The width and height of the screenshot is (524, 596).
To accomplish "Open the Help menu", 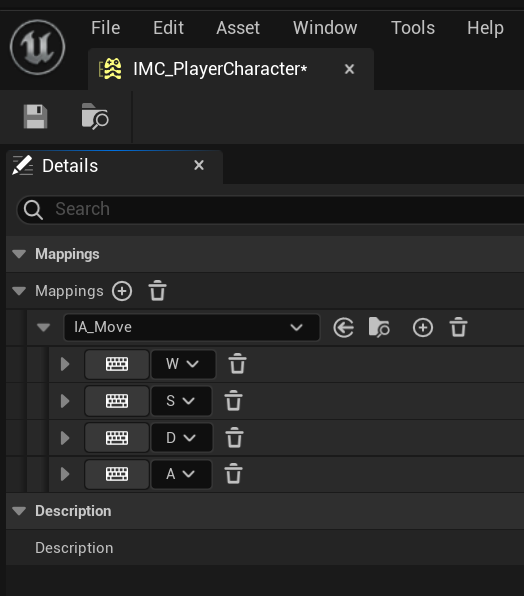I will pos(485,28).
